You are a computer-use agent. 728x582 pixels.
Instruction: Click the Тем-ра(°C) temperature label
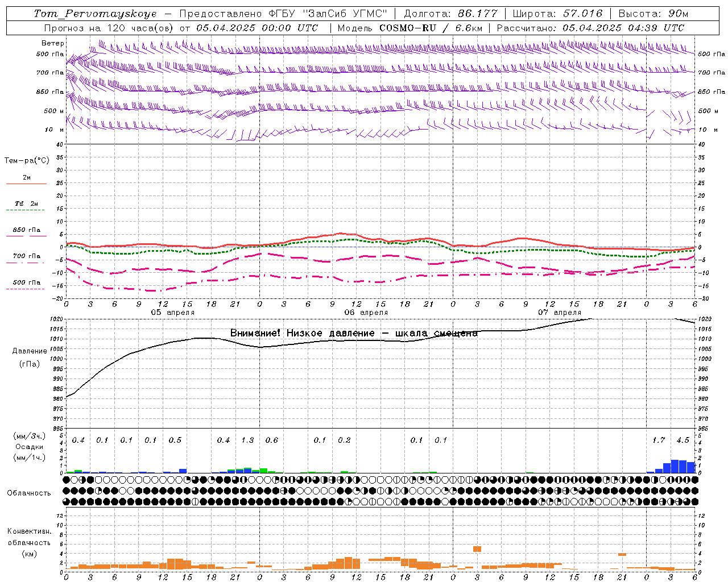pyautogui.click(x=27, y=161)
